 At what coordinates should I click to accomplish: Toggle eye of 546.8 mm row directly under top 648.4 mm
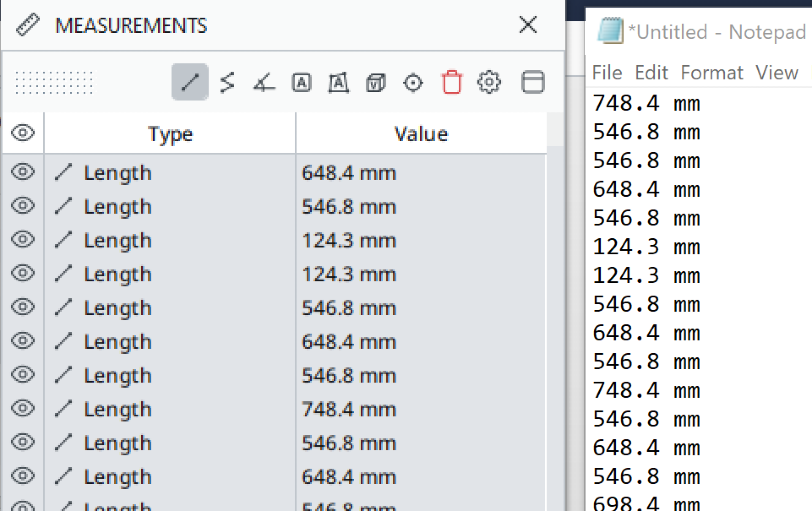[x=23, y=206]
